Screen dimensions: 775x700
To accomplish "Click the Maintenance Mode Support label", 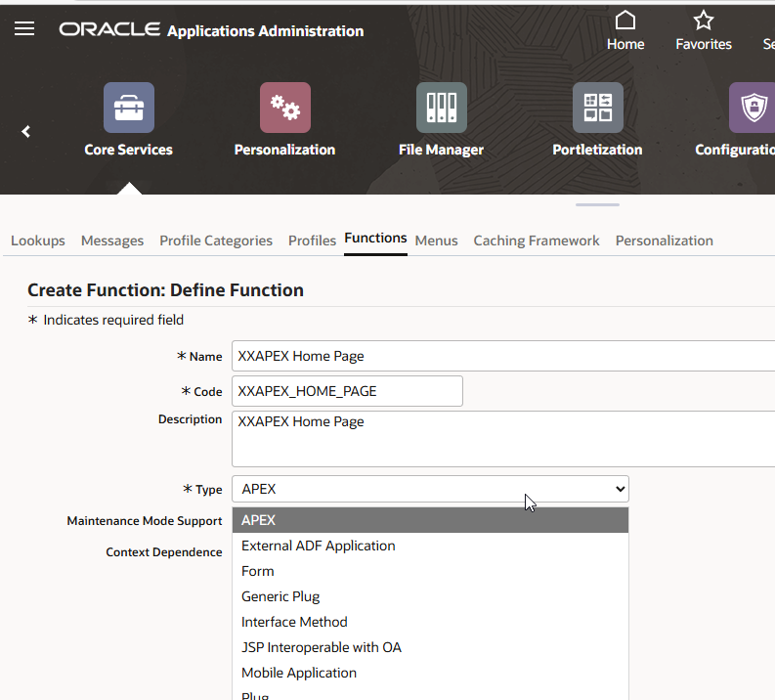I will (145, 521).
